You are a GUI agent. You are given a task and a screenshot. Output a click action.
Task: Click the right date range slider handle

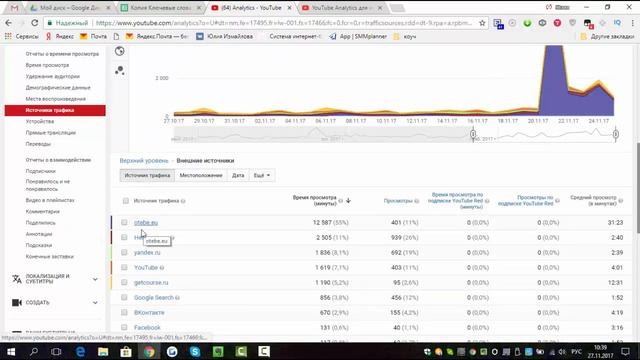pyautogui.click(x=616, y=134)
